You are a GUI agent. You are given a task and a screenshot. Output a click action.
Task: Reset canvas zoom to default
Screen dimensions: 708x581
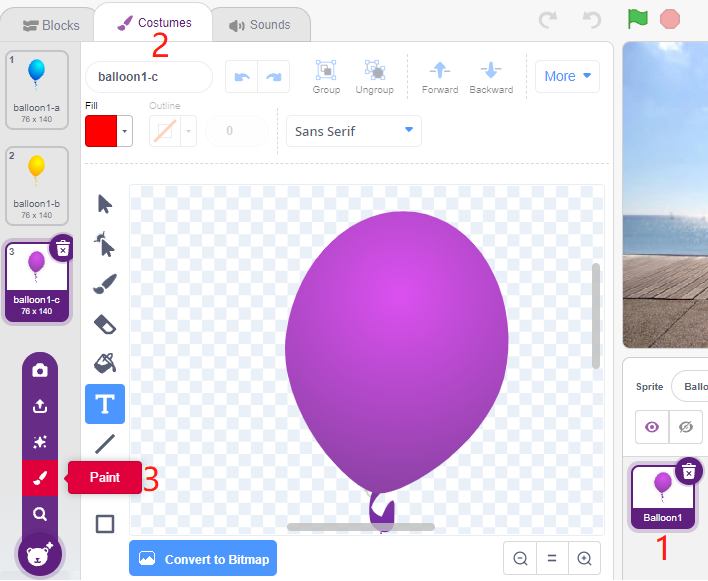coord(552,558)
